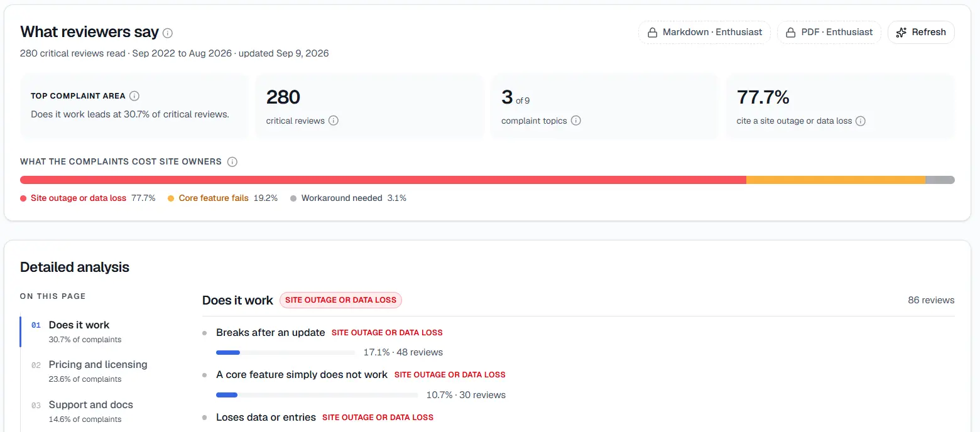Click the 280 critical reviews stat card
The height and width of the screenshot is (432, 980).
tap(369, 106)
